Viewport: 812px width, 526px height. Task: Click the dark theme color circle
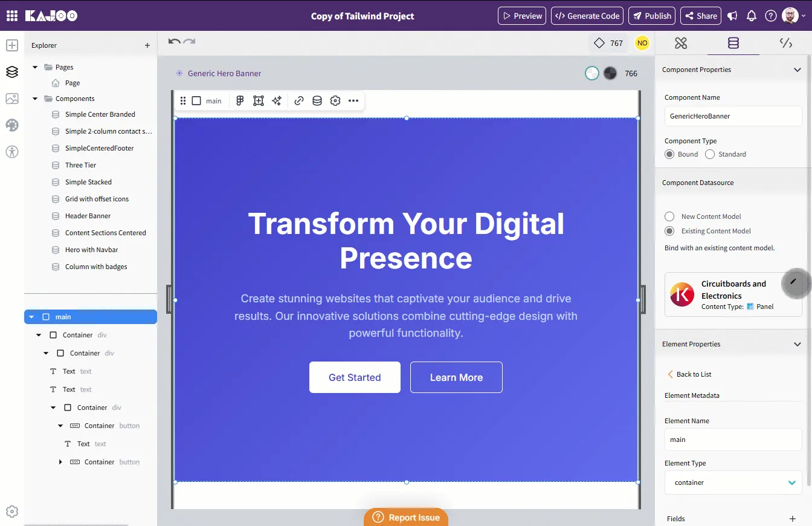pos(610,73)
